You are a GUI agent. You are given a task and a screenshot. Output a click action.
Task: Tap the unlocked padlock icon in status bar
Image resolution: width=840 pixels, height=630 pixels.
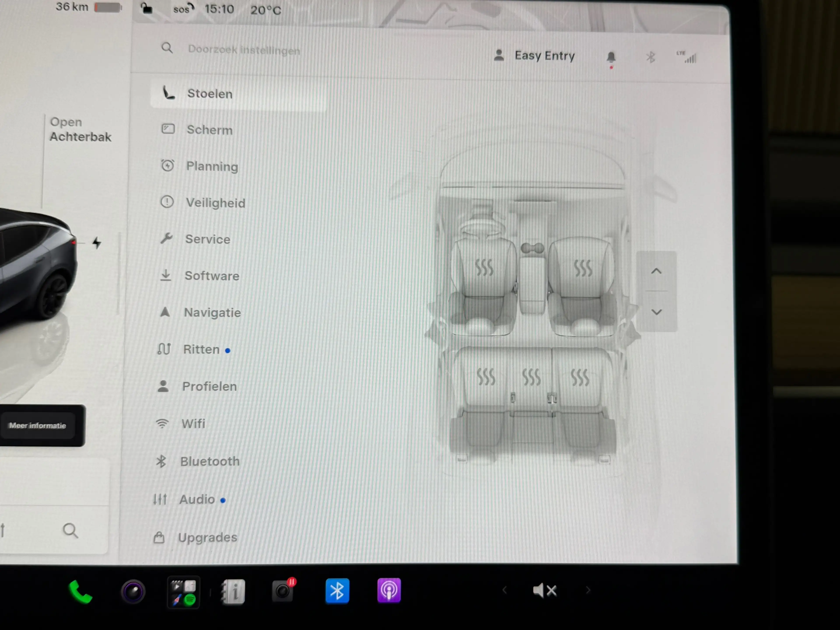pos(146,8)
